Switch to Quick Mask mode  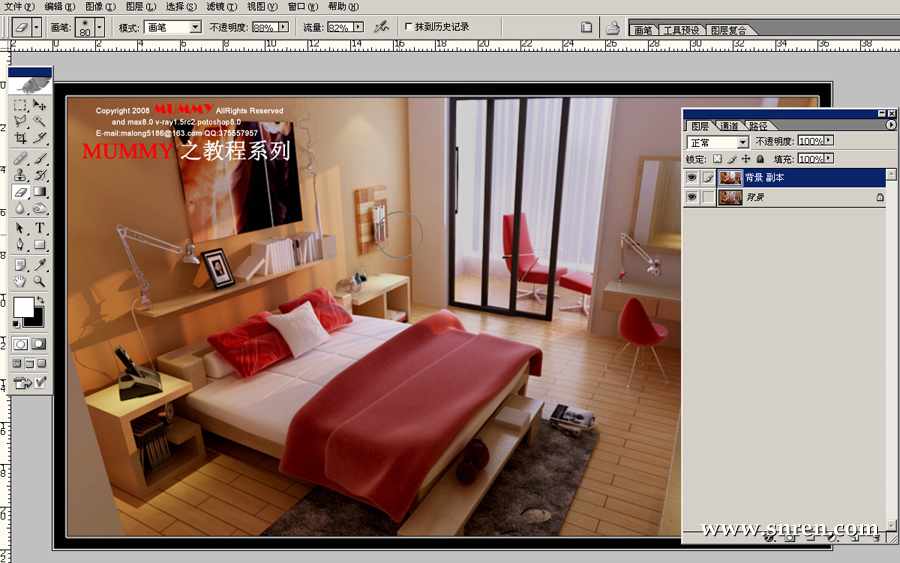pyautogui.click(x=38, y=344)
